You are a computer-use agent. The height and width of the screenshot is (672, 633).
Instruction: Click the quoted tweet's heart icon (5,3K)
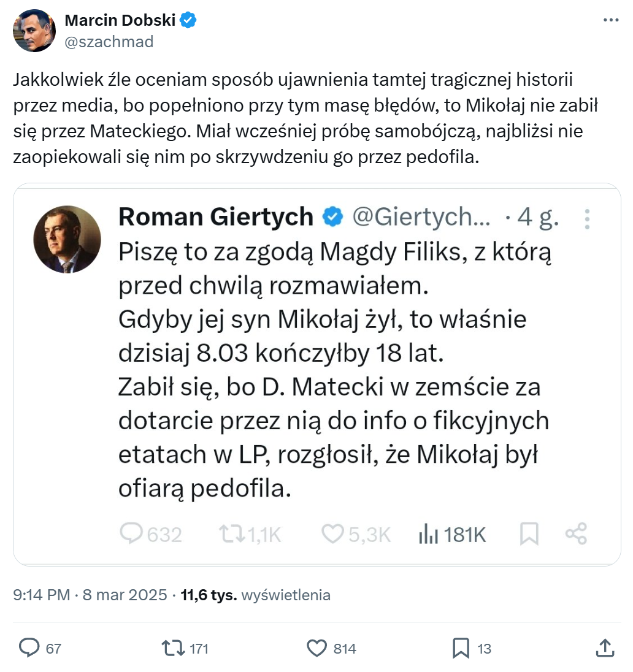point(332,534)
